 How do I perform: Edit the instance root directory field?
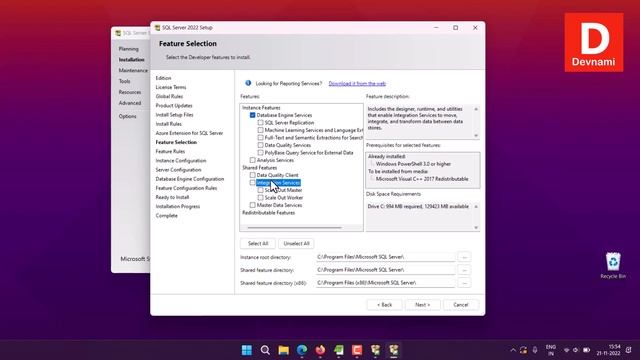pos(385,257)
